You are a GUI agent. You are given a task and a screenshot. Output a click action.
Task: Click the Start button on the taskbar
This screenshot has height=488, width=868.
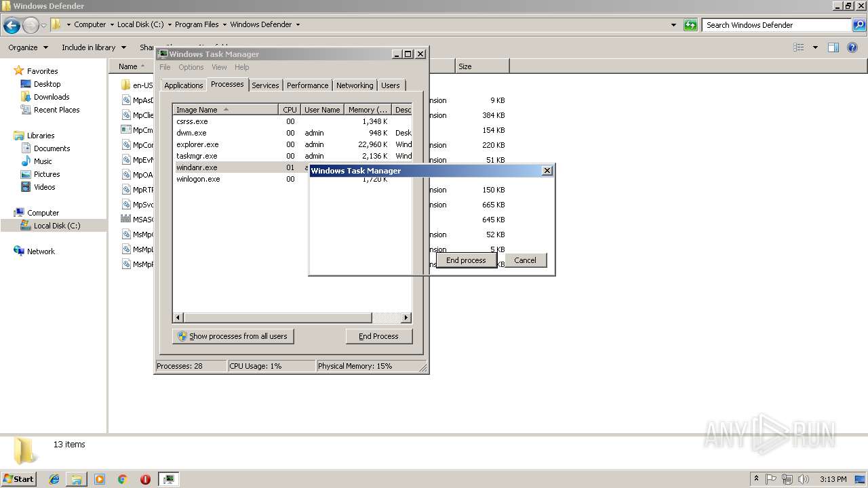pyautogui.click(x=19, y=479)
